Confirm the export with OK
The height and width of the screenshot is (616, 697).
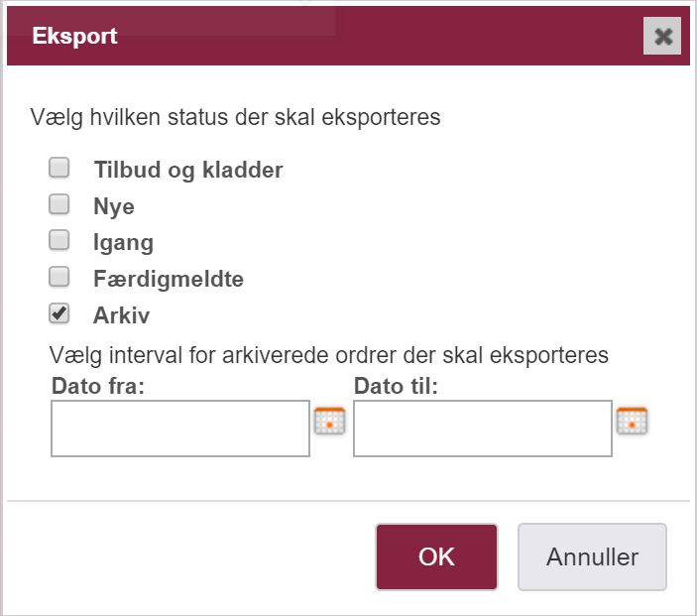[436, 556]
